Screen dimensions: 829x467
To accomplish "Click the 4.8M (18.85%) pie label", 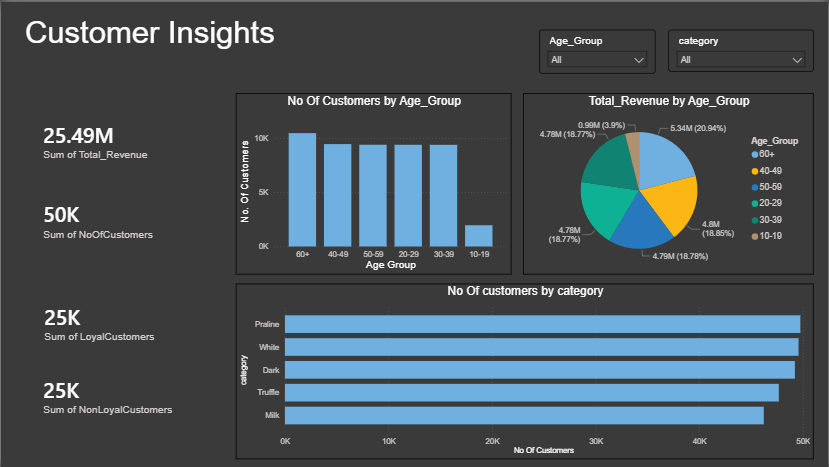I will click(x=718, y=229).
